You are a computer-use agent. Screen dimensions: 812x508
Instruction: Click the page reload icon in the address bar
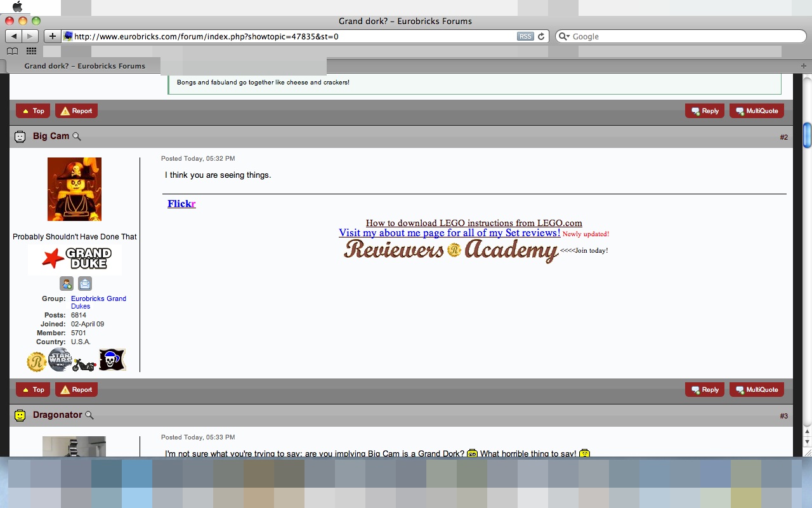[x=540, y=36]
